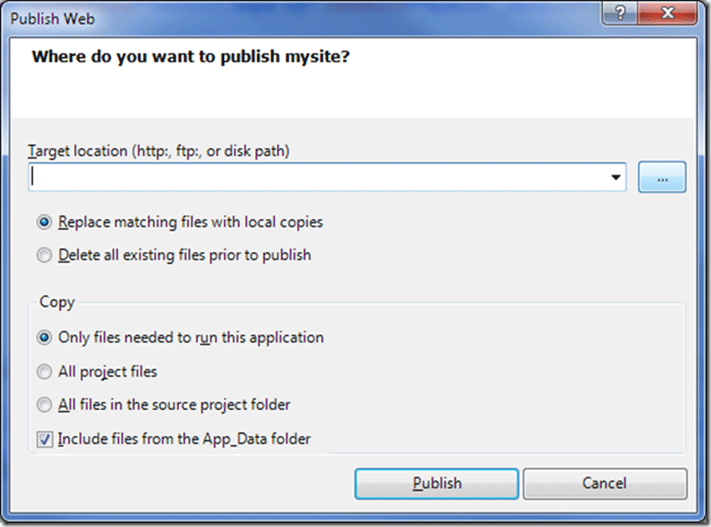Open the browse ellipsis button
Screen dimensions: 711x527
point(662,178)
